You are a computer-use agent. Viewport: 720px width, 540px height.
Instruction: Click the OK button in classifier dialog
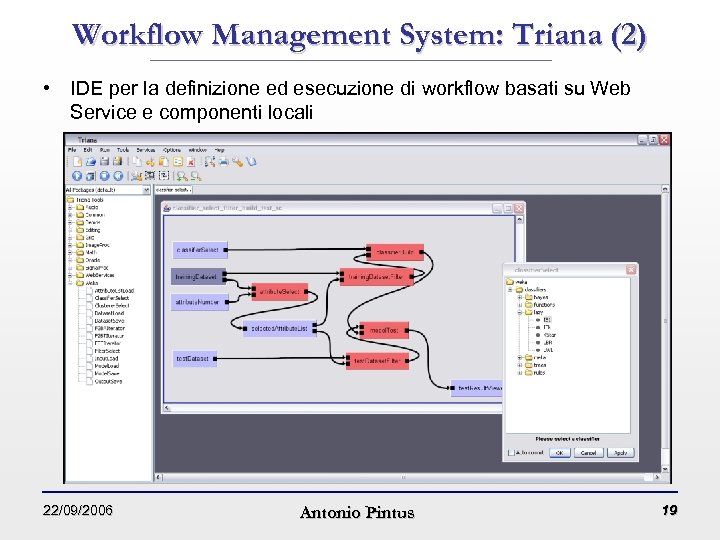pos(559,453)
